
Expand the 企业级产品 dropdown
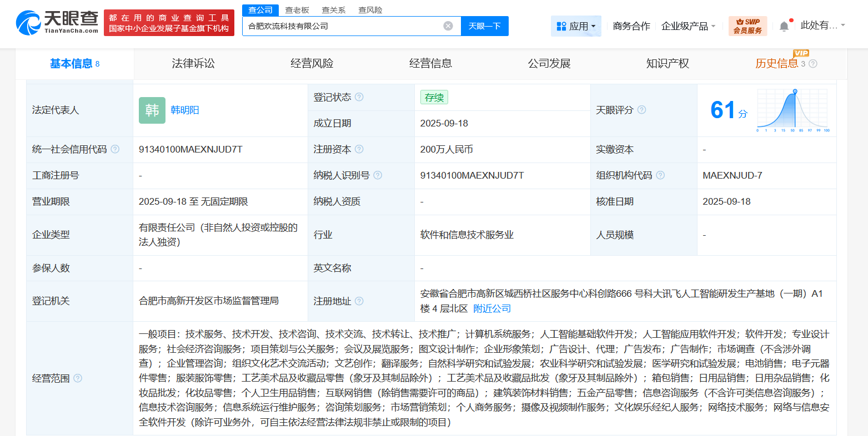pos(688,26)
